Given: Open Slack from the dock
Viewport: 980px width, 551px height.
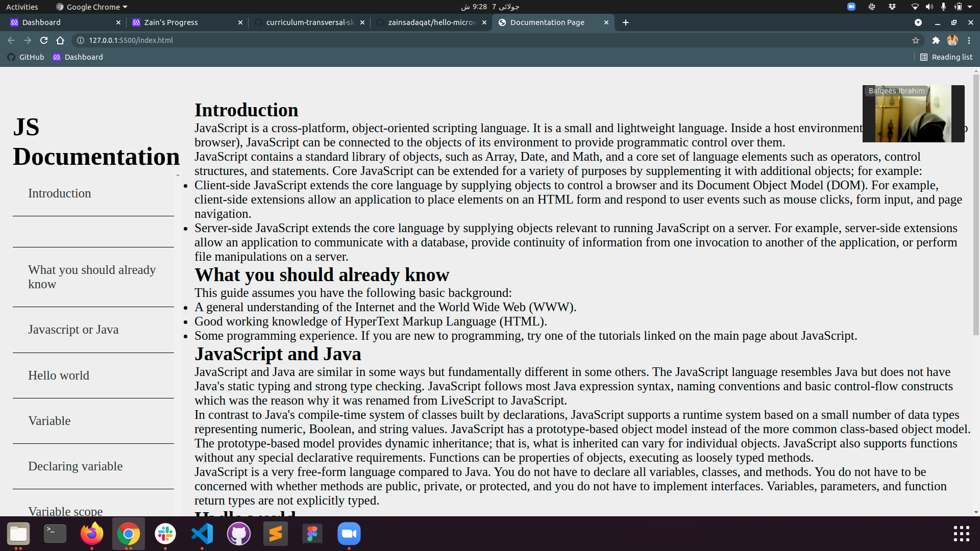Looking at the screenshot, I should (165, 534).
